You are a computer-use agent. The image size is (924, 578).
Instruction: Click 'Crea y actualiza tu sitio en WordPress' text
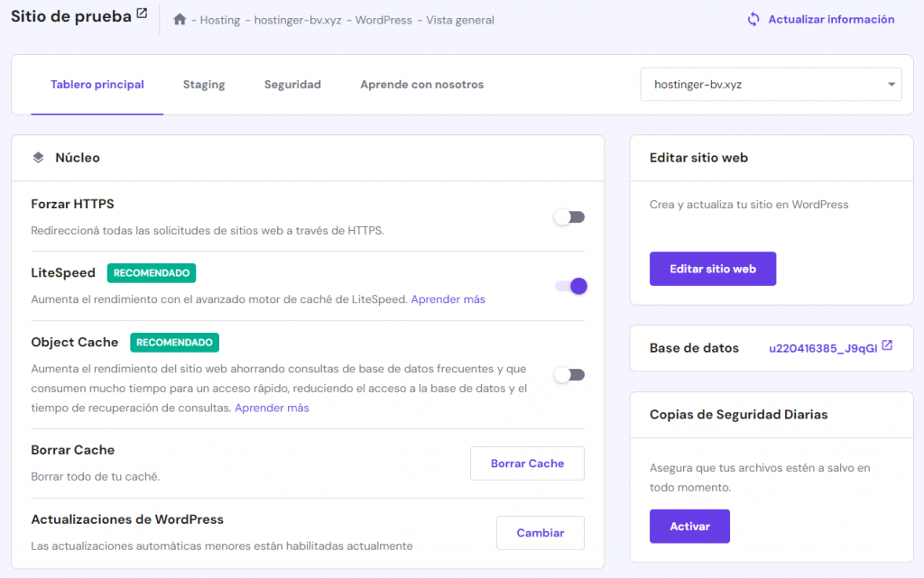click(x=749, y=205)
